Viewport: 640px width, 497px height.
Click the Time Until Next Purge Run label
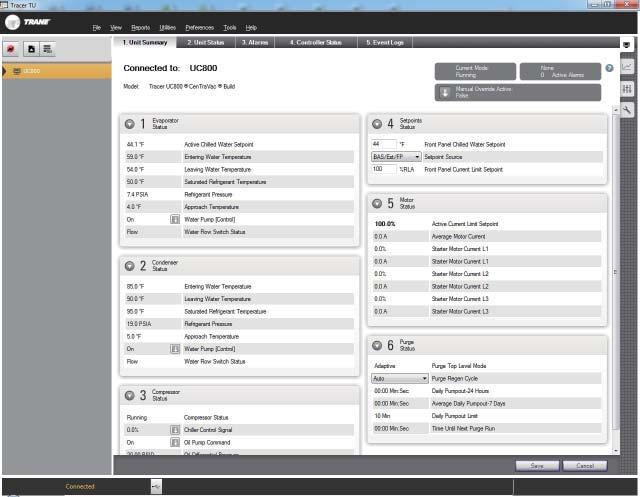(463, 428)
